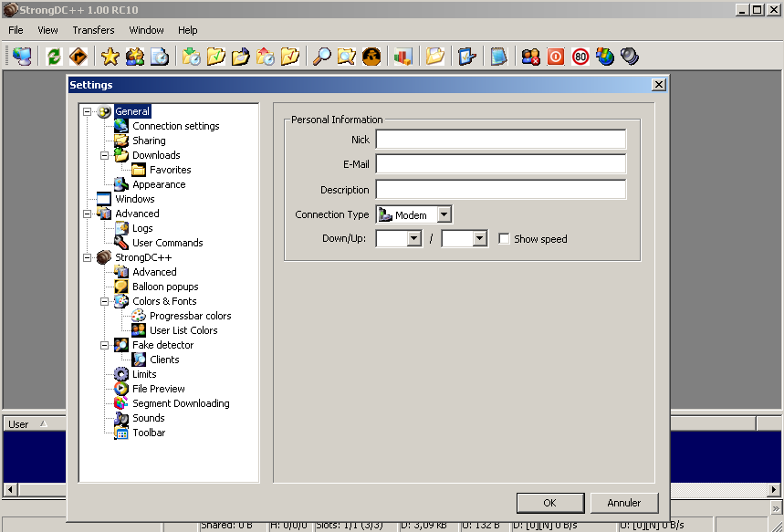The width and height of the screenshot is (784, 532).
Task: Select User Commands in the tree
Action: 168,243
